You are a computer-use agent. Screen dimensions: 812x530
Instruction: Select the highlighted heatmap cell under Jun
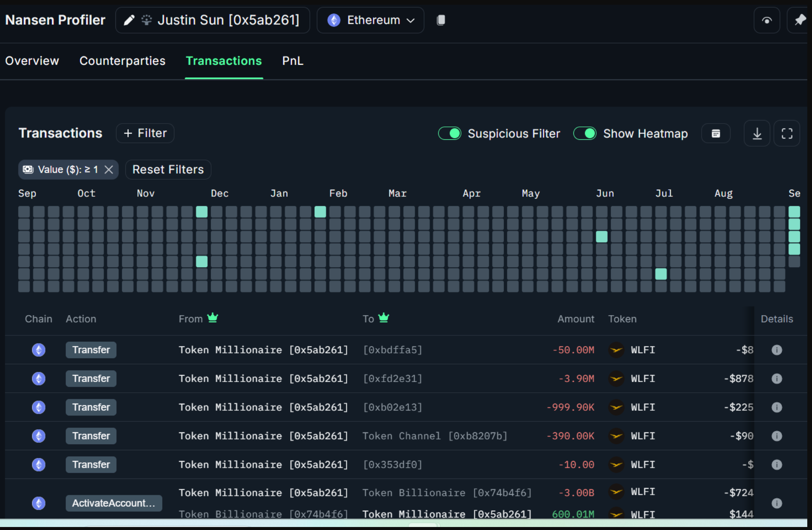pos(602,237)
